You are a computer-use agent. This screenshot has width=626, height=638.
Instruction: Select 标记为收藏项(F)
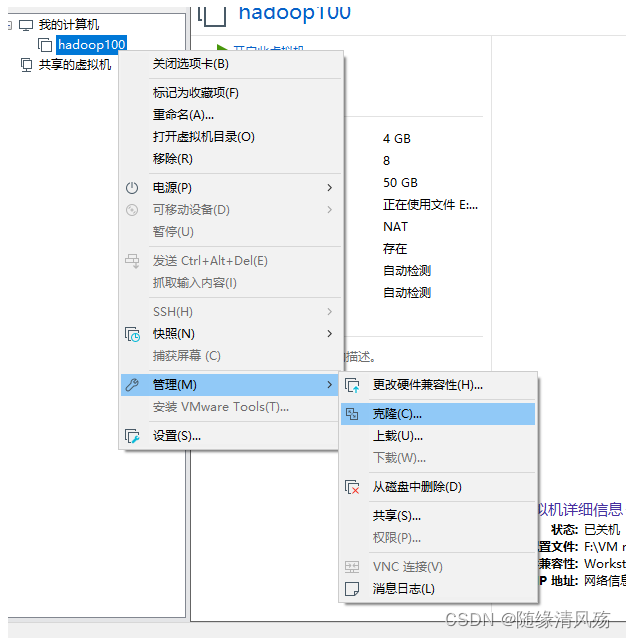(231, 93)
